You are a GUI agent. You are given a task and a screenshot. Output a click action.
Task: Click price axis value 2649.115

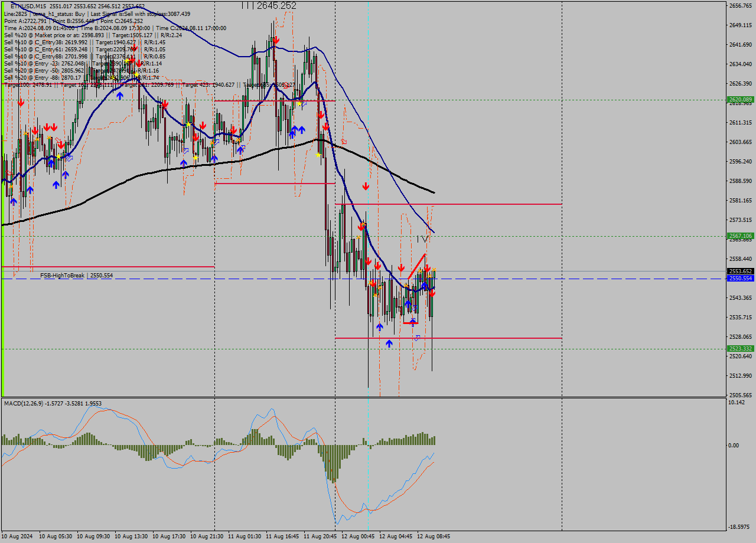click(741, 25)
